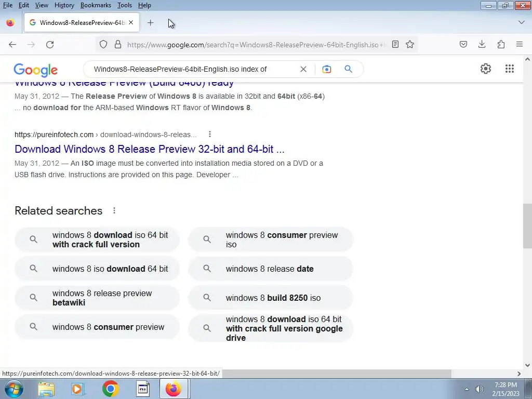This screenshot has height=399, width=532.
Task: Switch to Firefox taskbar button
Action: tap(174, 389)
